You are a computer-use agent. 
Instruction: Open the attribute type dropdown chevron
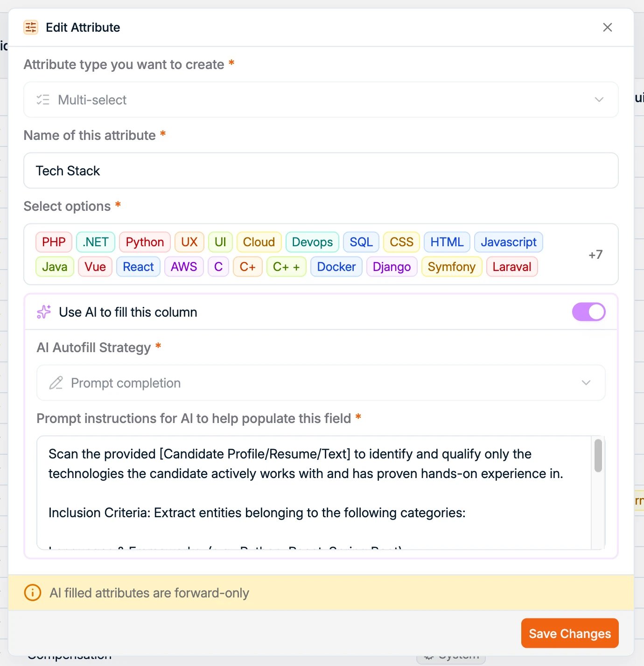[x=599, y=100]
